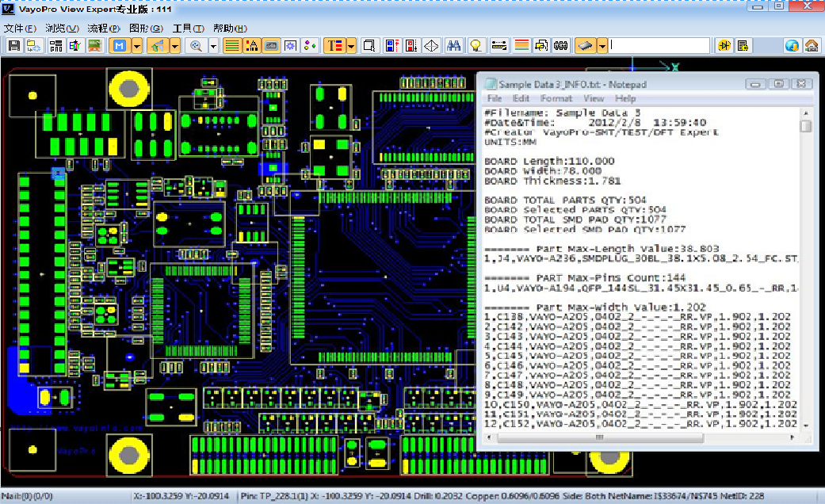Open Notepad File menu
The image size is (825, 504).
coord(494,98)
